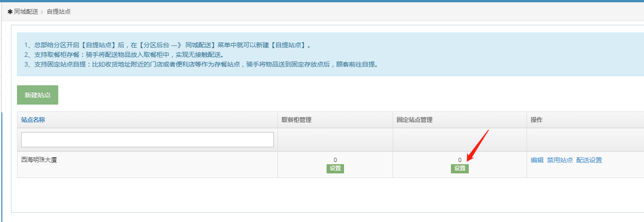Click 编辑 for 西海明珠大厦
Viewport: 644px width, 222px height.
click(537, 160)
